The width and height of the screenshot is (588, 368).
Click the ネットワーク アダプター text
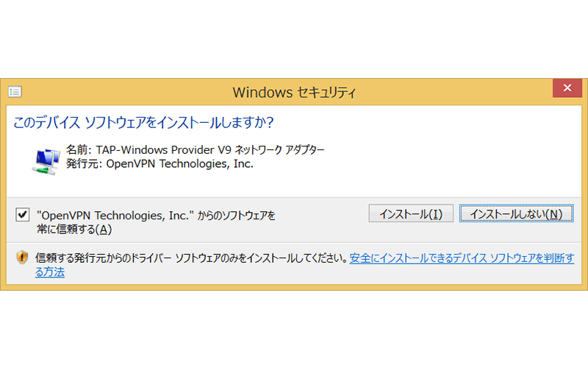(x=281, y=150)
